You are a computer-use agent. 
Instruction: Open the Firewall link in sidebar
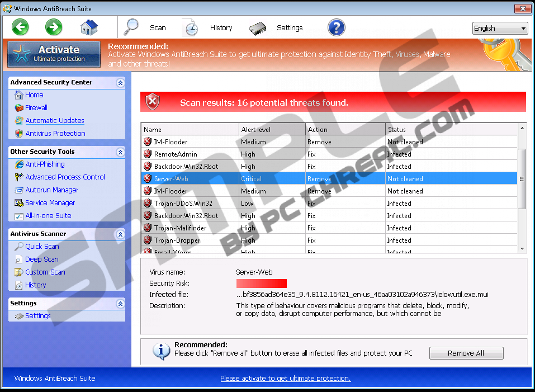[36, 108]
